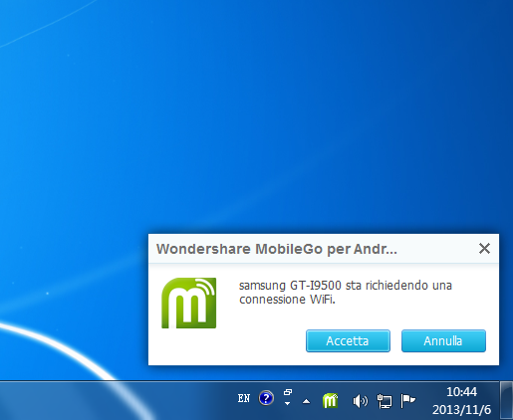The width and height of the screenshot is (513, 420).
Task: Accept the WiFi connection with Accetta
Action: pyautogui.click(x=348, y=340)
